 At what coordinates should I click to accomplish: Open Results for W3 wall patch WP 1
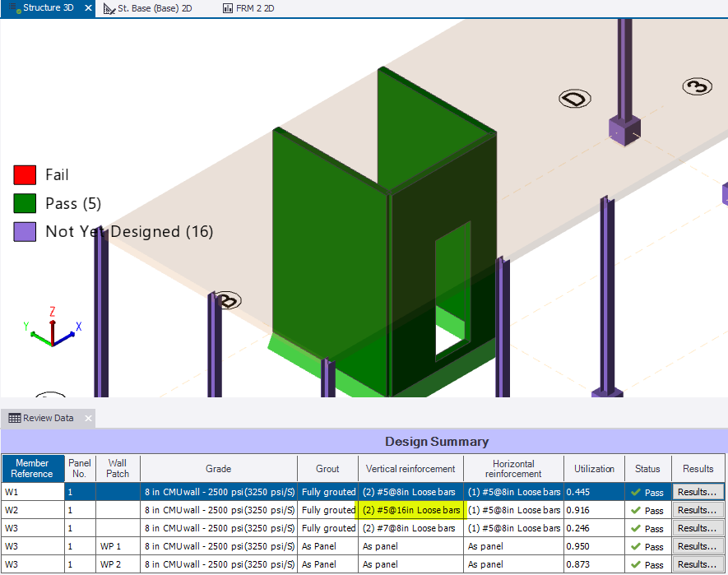pyautogui.click(x=698, y=546)
